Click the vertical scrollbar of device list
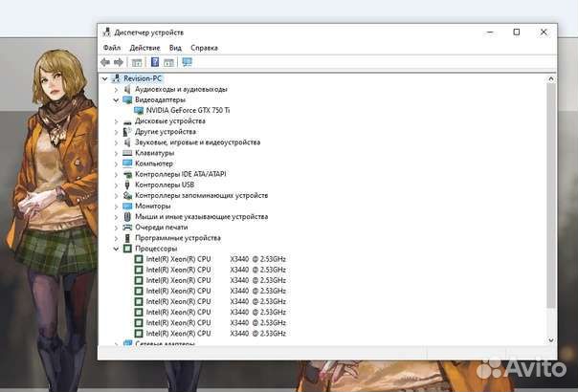The image size is (578, 392). 550,191
